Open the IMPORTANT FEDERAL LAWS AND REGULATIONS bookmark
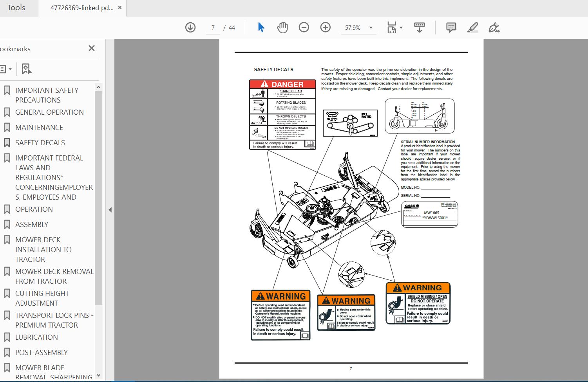The height and width of the screenshot is (382, 588). point(54,178)
